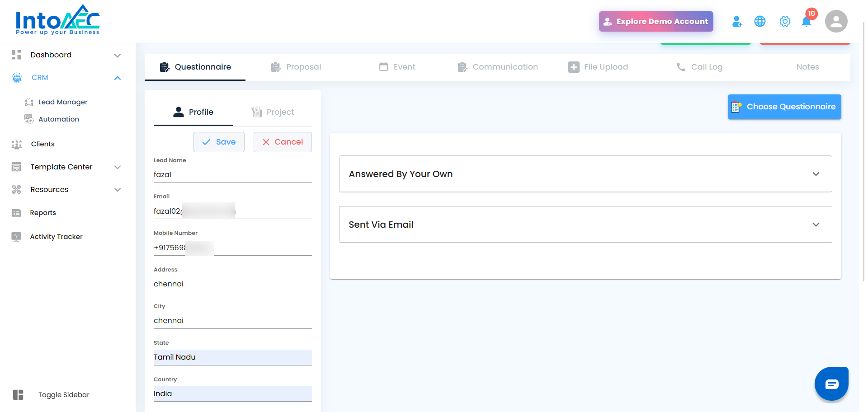This screenshot has width=868, height=412.
Task: Open the chat support bubble
Action: pyautogui.click(x=831, y=384)
